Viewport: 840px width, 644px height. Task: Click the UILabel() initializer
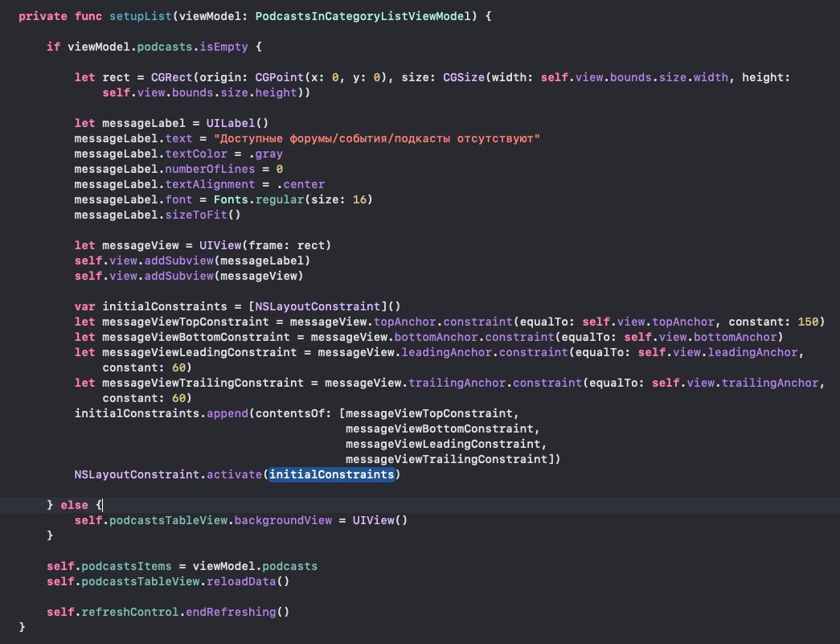(237, 123)
